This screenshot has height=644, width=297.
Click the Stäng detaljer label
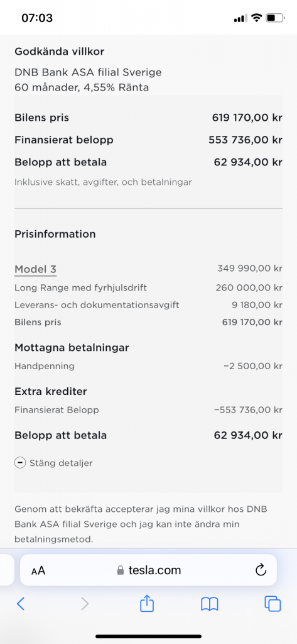click(61, 464)
